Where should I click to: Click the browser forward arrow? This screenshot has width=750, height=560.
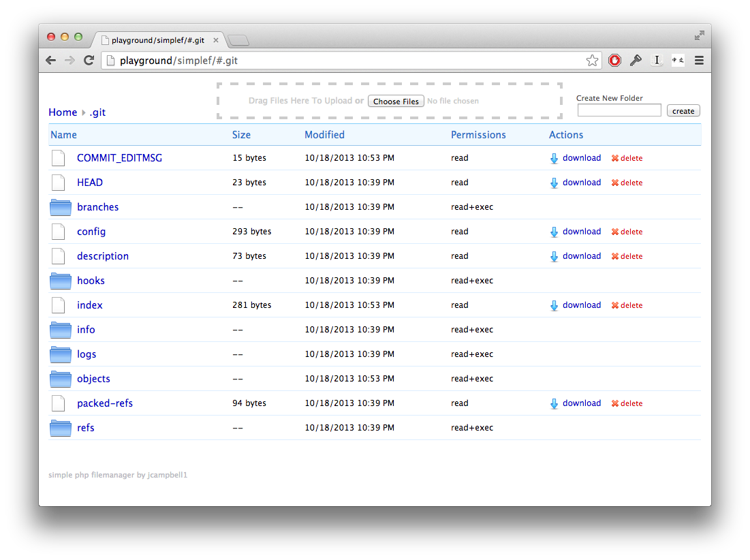pos(70,60)
